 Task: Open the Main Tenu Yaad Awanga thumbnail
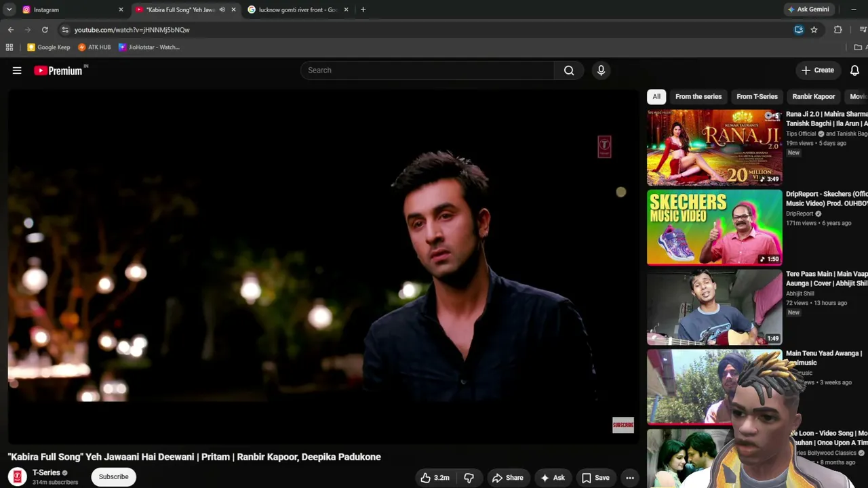pyautogui.click(x=714, y=387)
